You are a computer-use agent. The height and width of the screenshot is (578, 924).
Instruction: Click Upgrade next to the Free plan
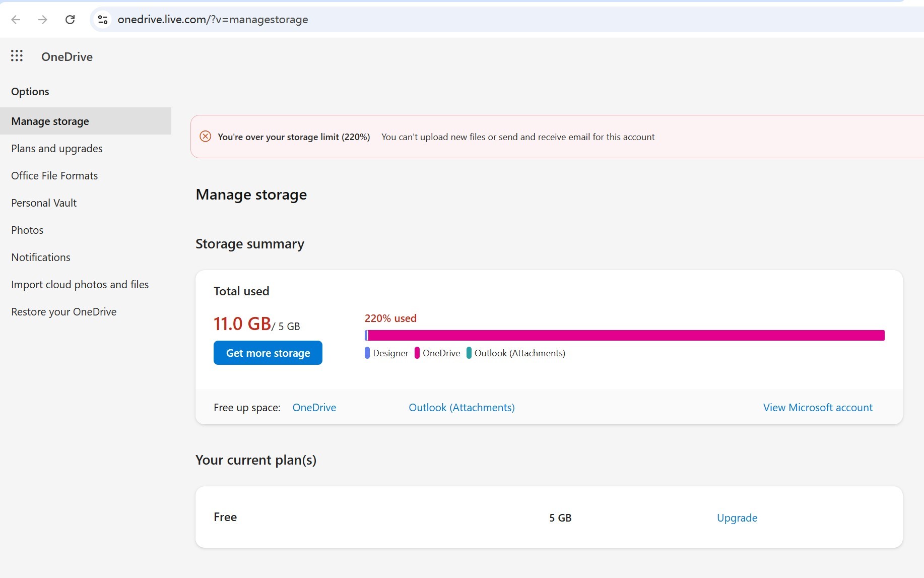tap(737, 518)
